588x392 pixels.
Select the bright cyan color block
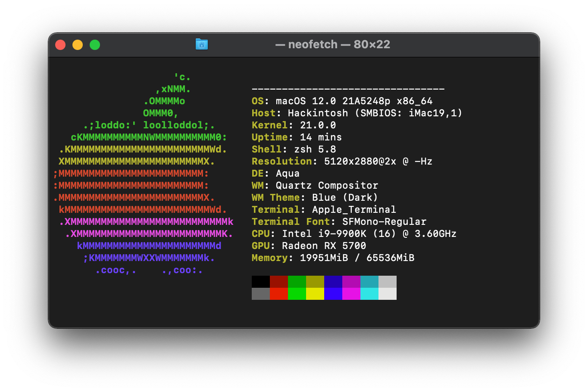tap(369, 294)
